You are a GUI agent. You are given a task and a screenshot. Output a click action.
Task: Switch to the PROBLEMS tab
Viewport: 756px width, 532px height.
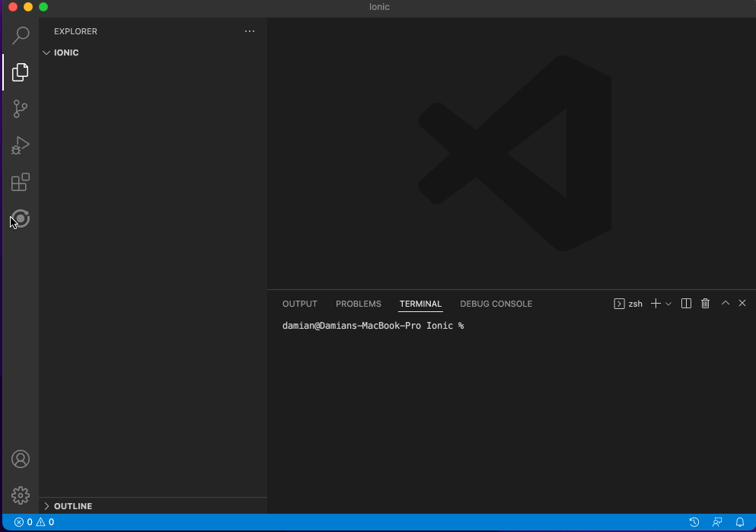pyautogui.click(x=358, y=304)
